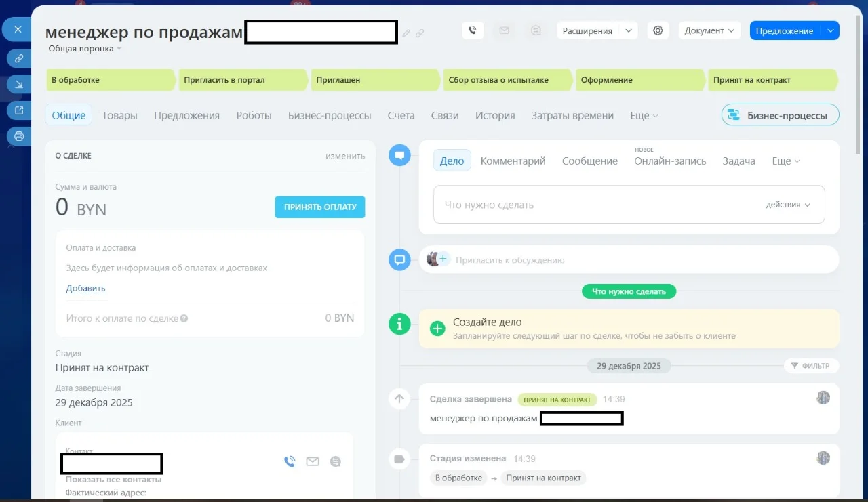Open the settings gear in the top bar
868x502 pixels.
click(657, 30)
